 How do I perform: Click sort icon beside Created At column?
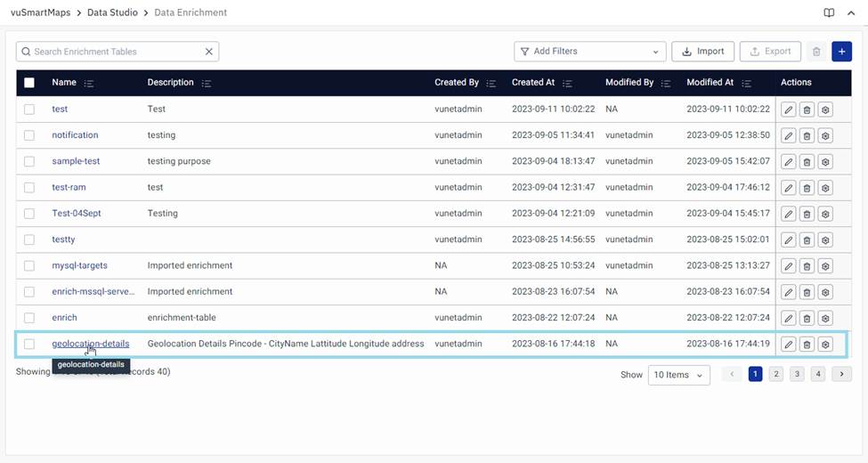[x=567, y=83]
